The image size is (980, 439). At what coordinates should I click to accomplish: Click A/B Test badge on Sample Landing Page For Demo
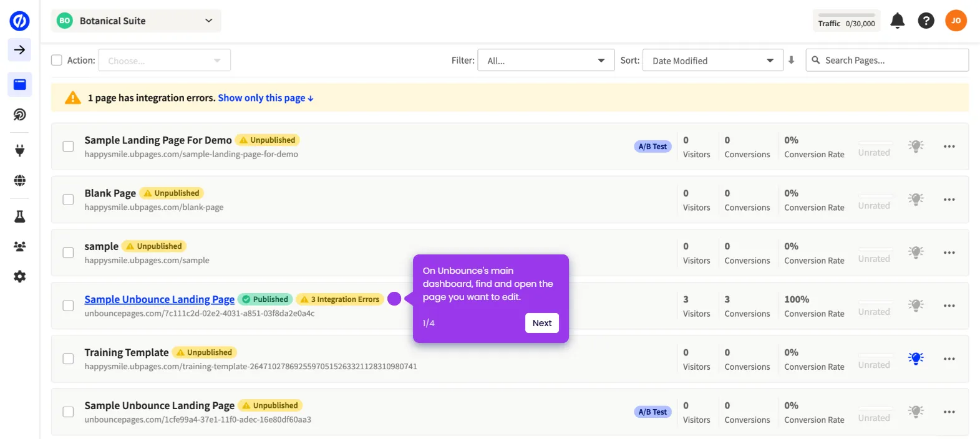653,147
